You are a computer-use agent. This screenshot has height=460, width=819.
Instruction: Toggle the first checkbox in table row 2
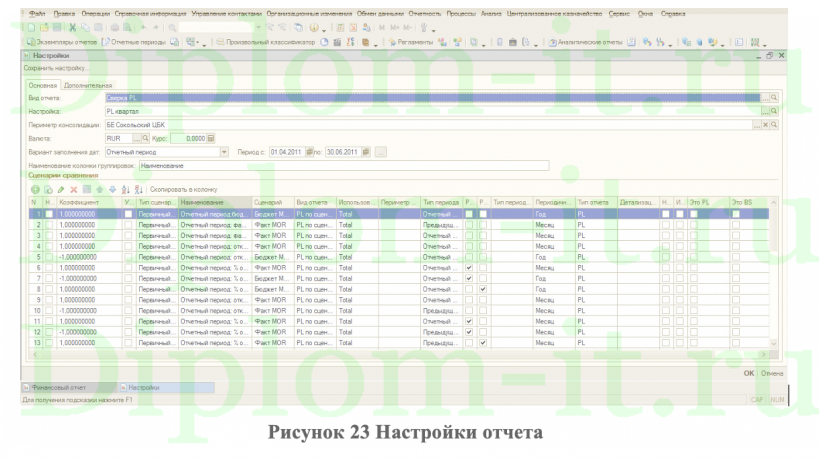[49, 225]
